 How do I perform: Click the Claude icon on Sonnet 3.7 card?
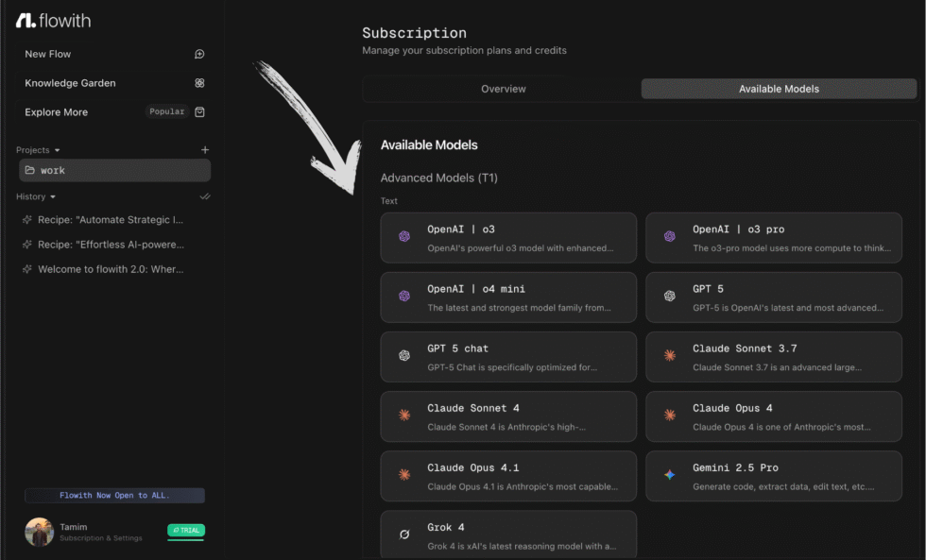671,357
